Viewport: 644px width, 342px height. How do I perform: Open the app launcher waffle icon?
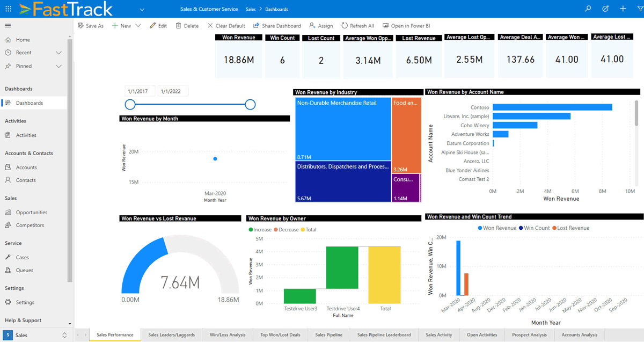point(8,9)
